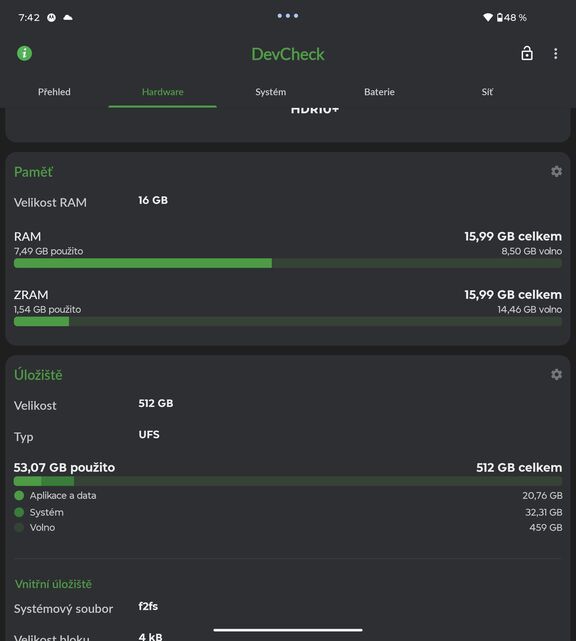The image size is (576, 641).
Task: Tap the Úložiště section heading
Action: 38,375
